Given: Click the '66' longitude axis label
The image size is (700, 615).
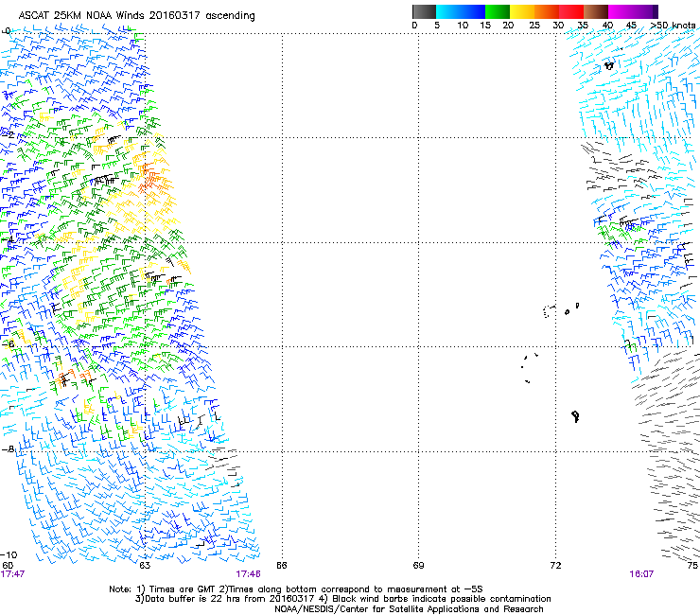Looking at the screenshot, I should (281, 566).
